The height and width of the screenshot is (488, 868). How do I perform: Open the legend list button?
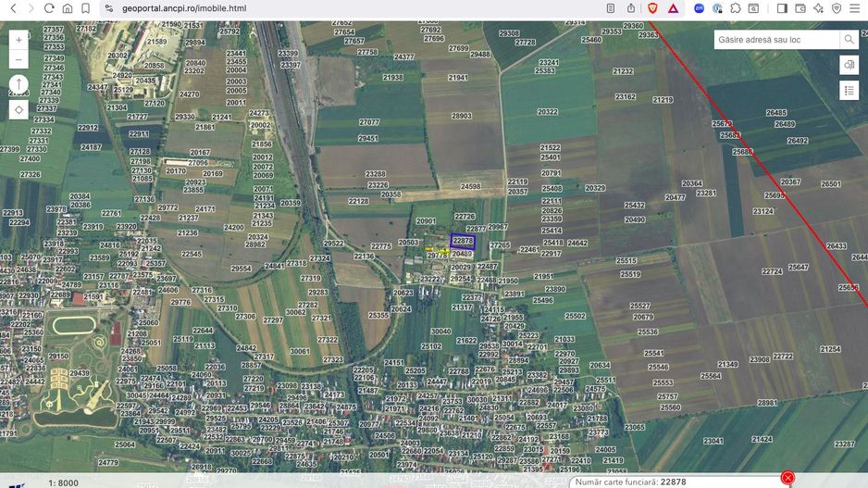click(x=849, y=91)
